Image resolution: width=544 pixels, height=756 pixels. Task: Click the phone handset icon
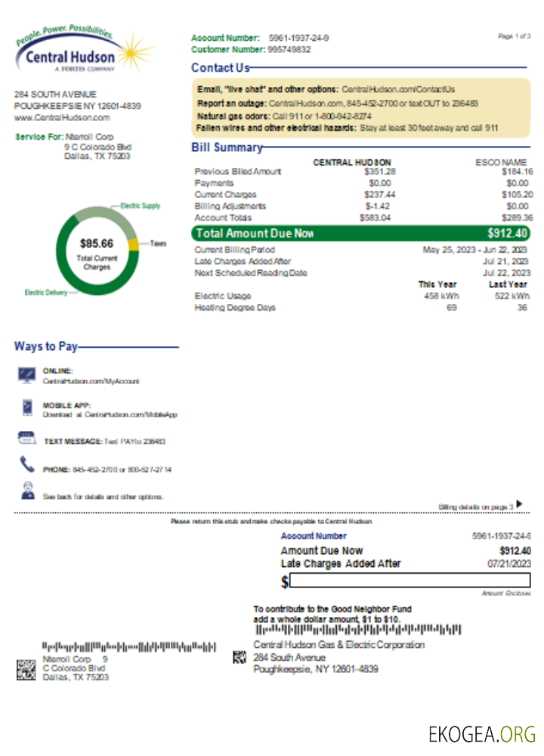pyautogui.click(x=27, y=464)
